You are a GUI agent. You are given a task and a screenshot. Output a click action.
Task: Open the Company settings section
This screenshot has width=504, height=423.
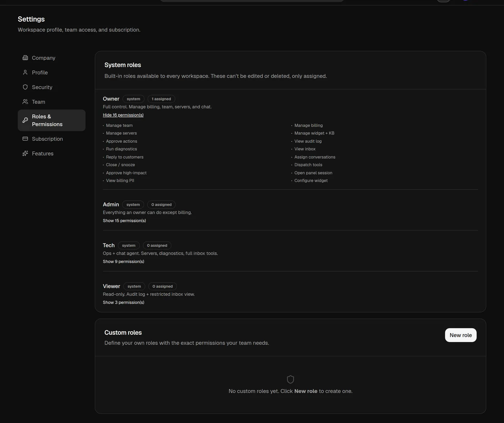[x=51, y=58]
